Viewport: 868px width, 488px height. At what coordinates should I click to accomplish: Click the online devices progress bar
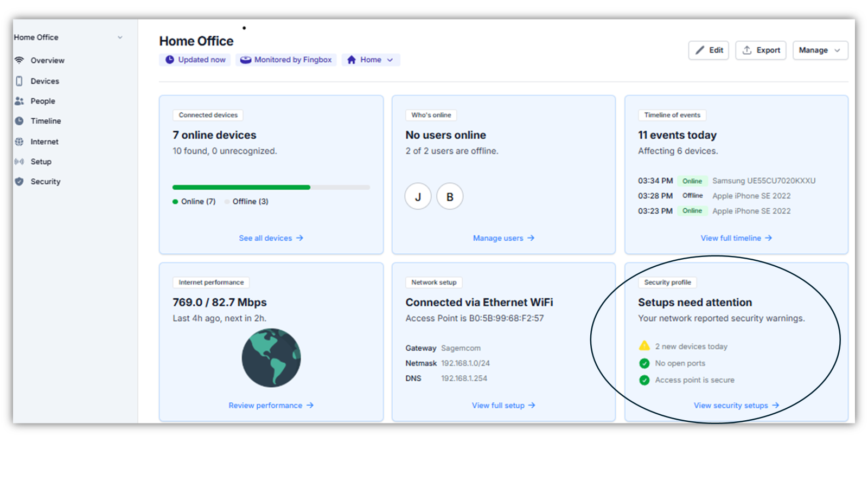[x=271, y=187]
